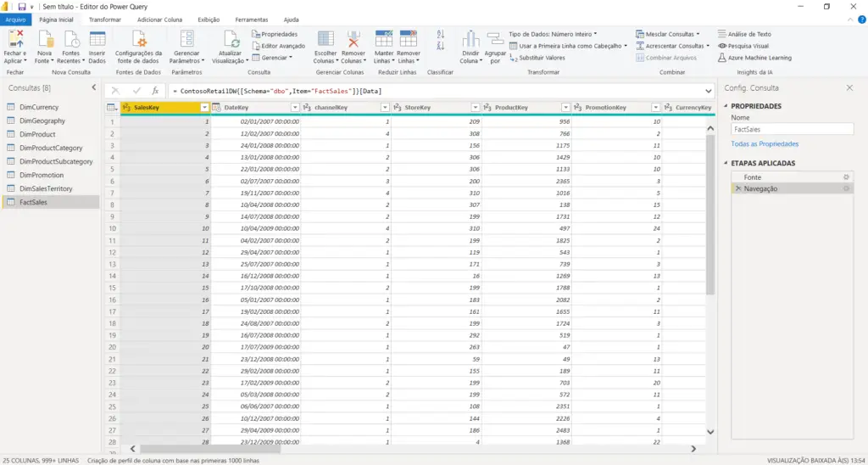Open StoreKey column filter dropdown
The image size is (868, 465).
tap(476, 108)
